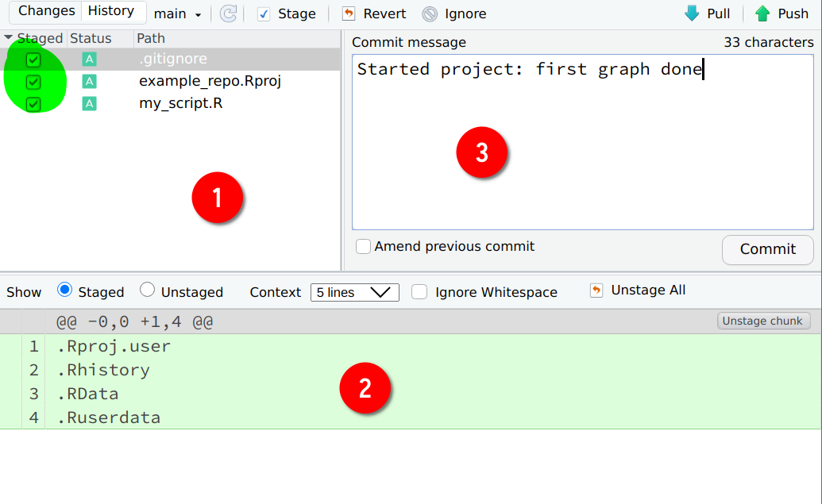Viewport: 822px width, 504px height.
Task: Click the Commit button
Action: click(767, 249)
